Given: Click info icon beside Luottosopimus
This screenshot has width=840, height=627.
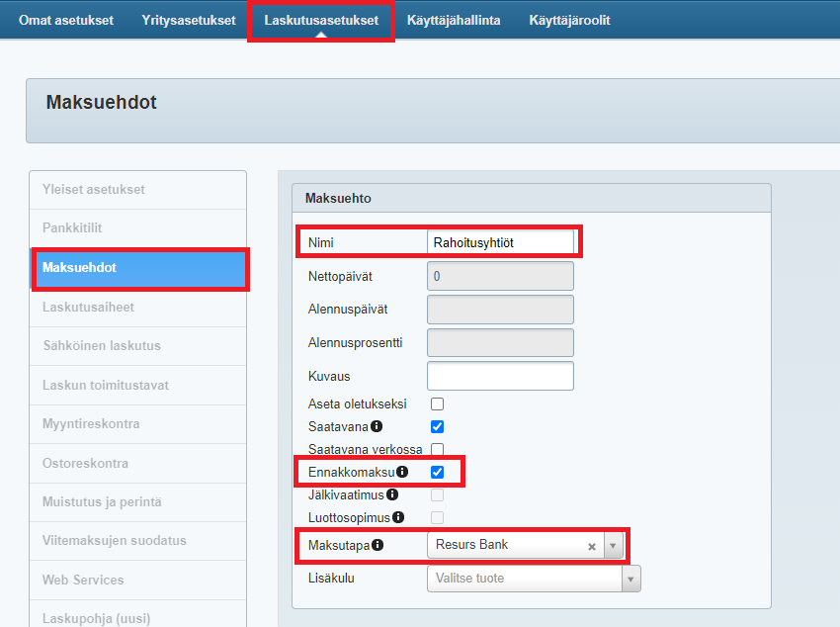Looking at the screenshot, I should point(398,517).
